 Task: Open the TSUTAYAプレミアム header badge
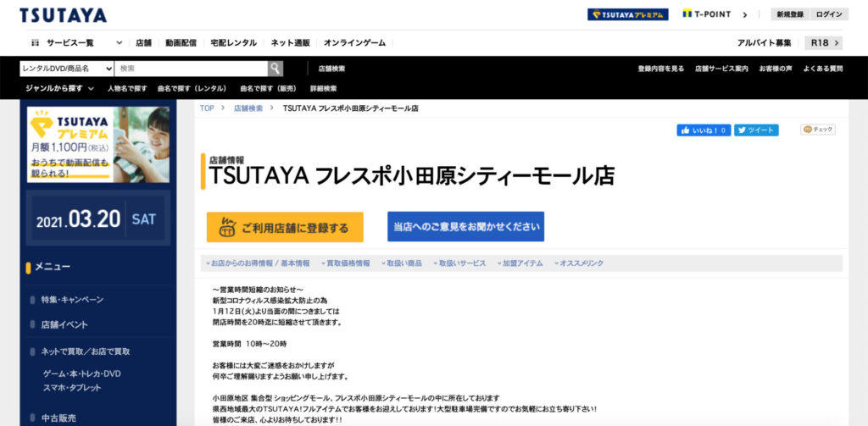point(628,14)
